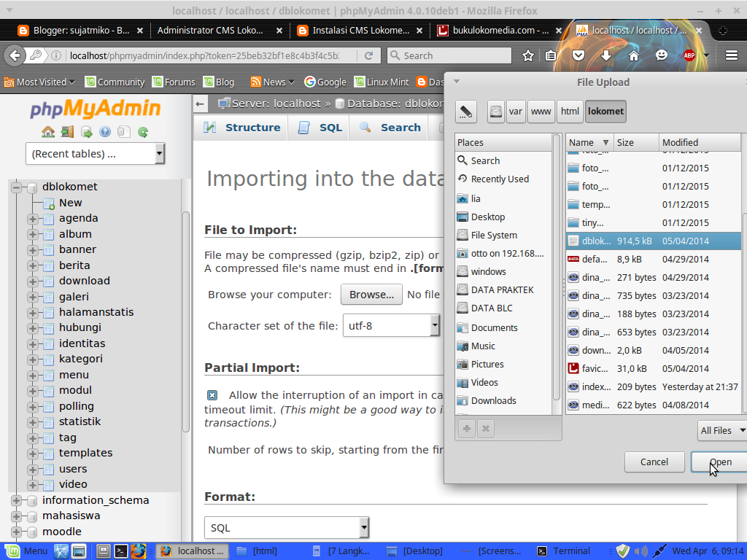The height and width of the screenshot is (560, 747).
Task: Click the Firefox back arrow button
Action: [x=15, y=55]
